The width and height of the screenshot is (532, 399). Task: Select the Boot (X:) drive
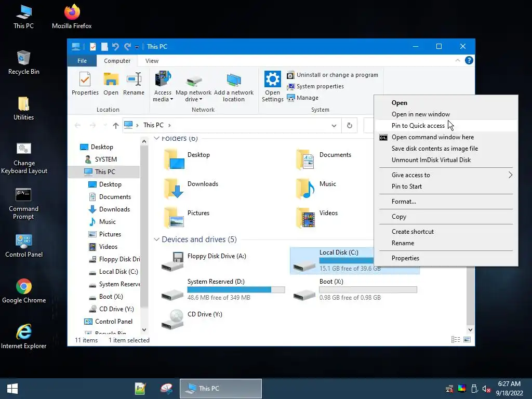coord(354,290)
